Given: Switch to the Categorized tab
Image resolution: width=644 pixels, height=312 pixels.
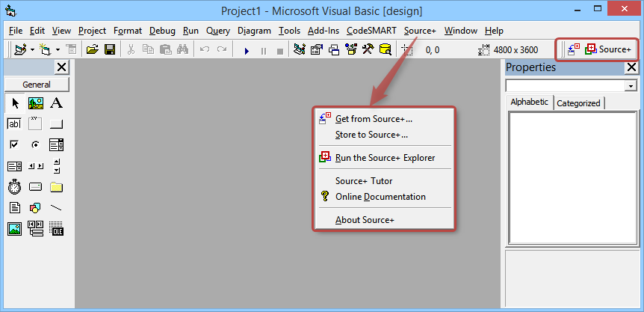Looking at the screenshot, I should (x=578, y=103).
